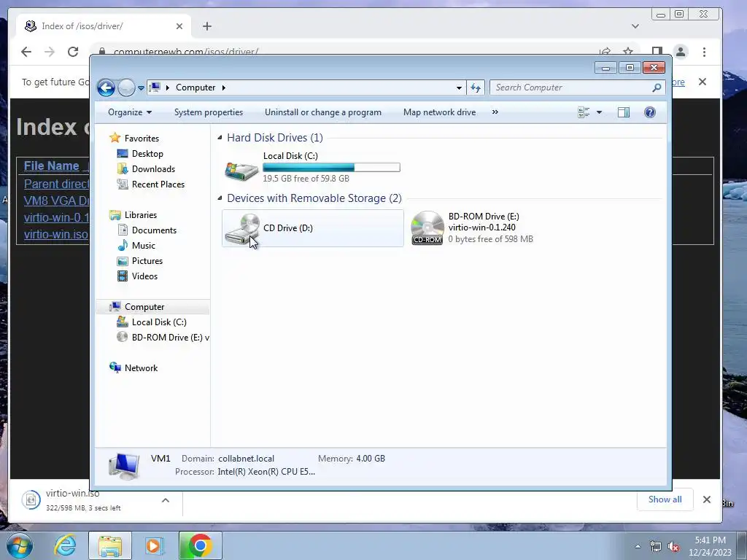
Task: Open virtio-win.iso link in Chrome
Action: (55, 234)
